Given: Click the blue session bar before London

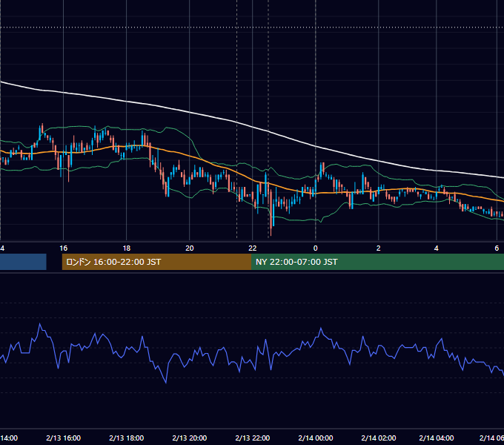Looking at the screenshot, I should [23, 262].
